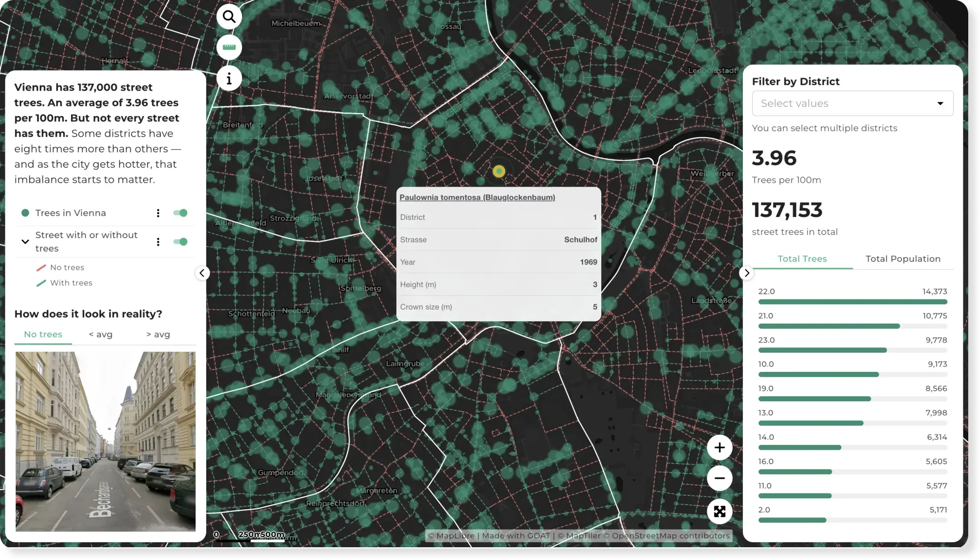This screenshot has height=559, width=980.
Task: Click the 137,153 total trees figure
Action: (787, 210)
